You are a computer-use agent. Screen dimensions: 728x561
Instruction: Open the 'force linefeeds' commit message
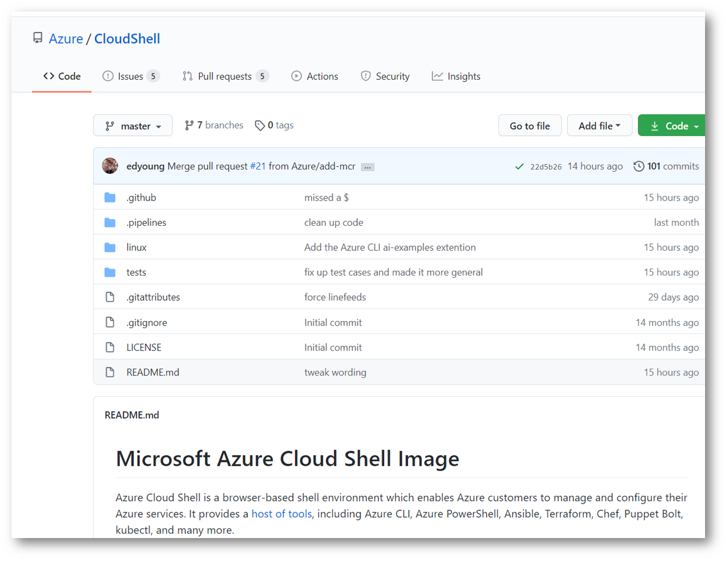coord(335,297)
